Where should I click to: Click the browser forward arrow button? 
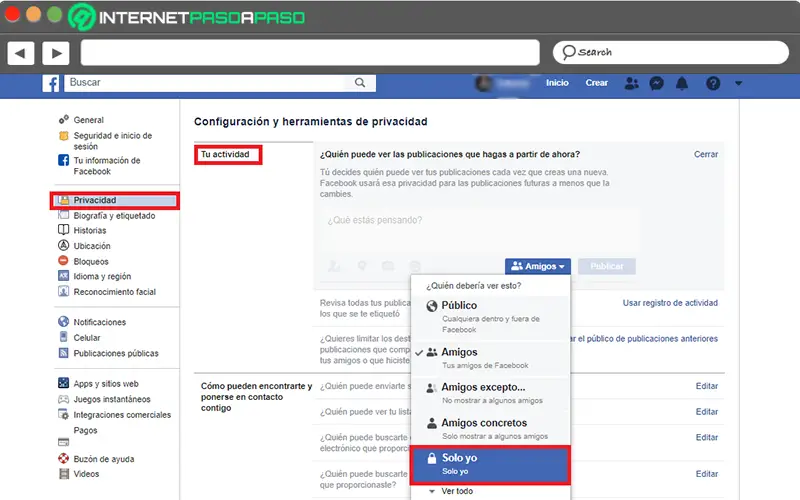(x=56, y=53)
